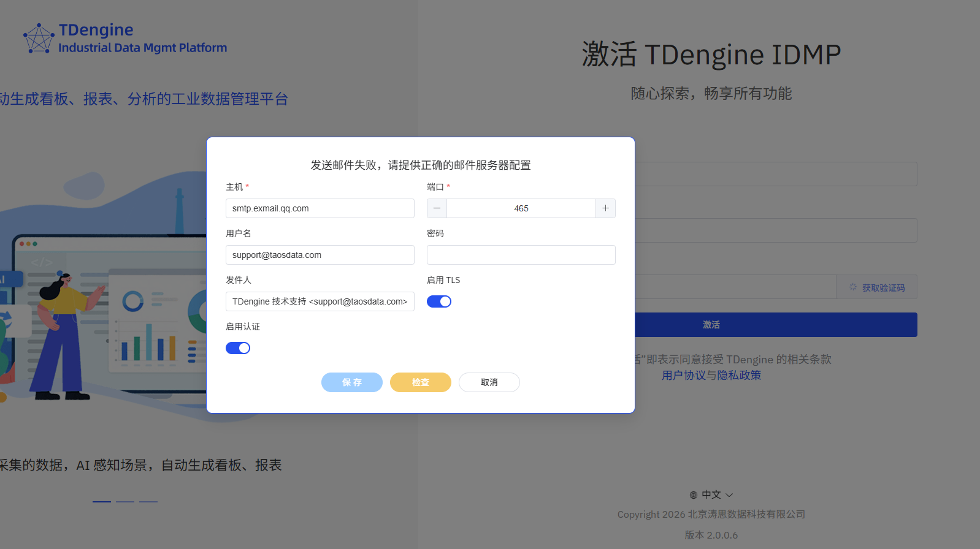Click the dialog title 发送邮件失败 message
Screen dimensions: 980x549
pyautogui.click(x=421, y=165)
